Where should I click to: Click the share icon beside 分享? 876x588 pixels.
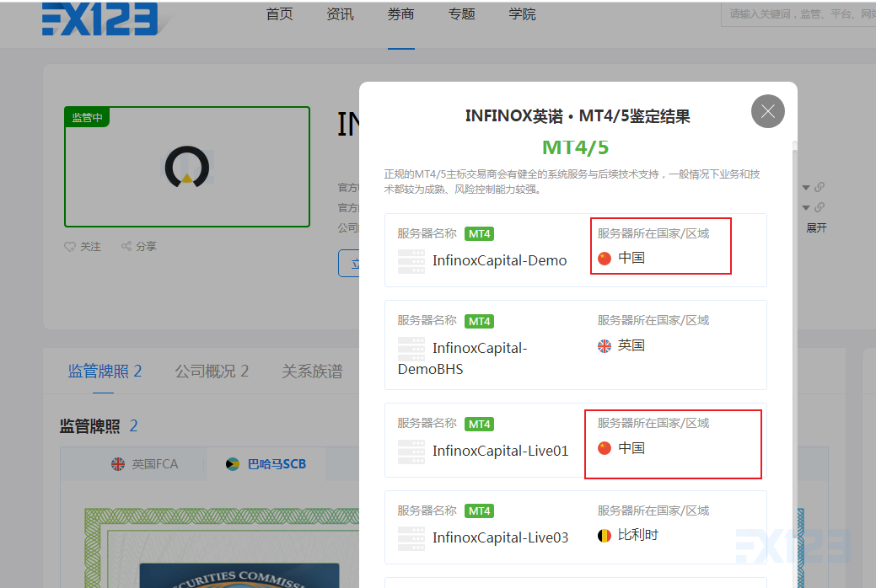tap(126, 246)
